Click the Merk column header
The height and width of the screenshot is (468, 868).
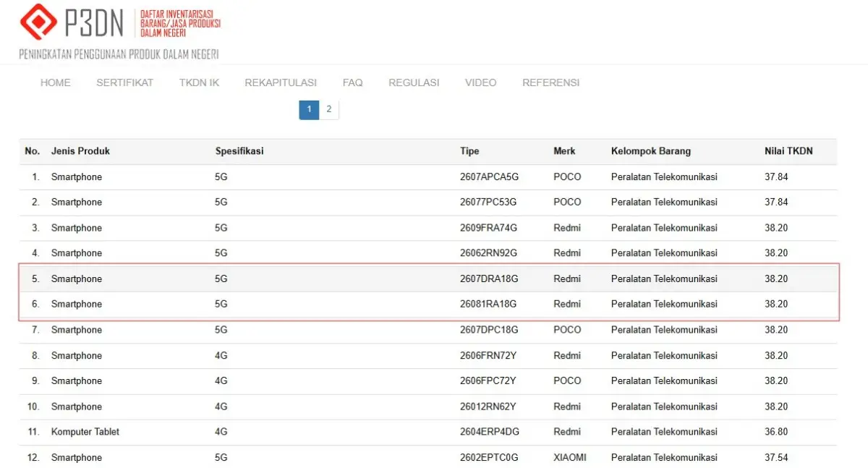(x=565, y=151)
